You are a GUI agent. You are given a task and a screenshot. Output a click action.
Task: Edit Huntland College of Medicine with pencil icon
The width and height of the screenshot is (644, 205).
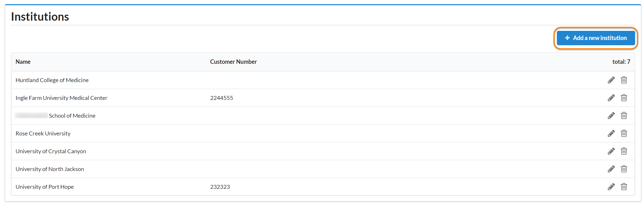pyautogui.click(x=611, y=80)
